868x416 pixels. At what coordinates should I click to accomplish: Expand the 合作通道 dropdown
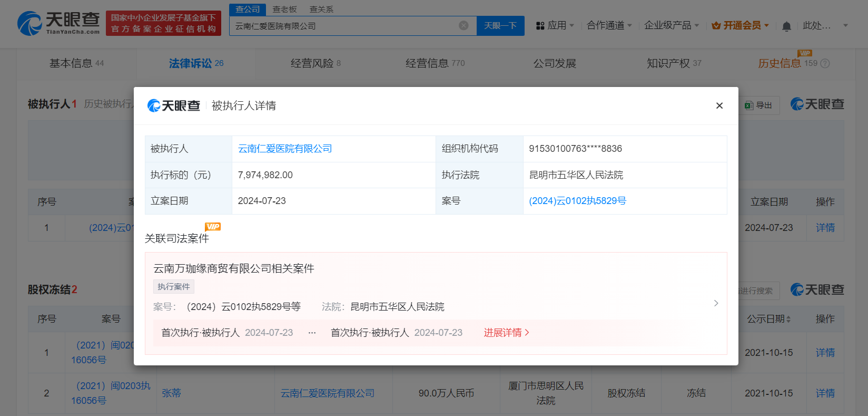609,25
